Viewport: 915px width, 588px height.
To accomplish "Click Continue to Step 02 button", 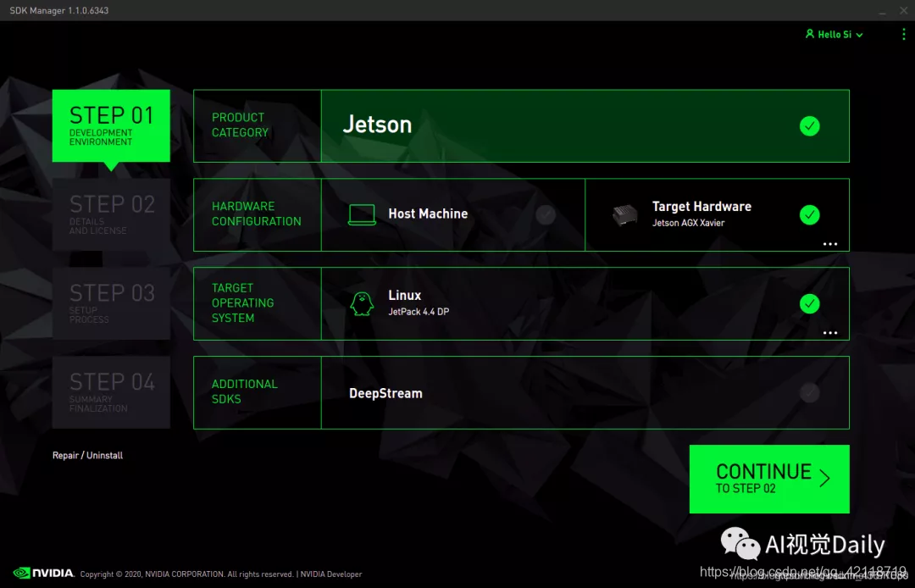I will coord(769,479).
